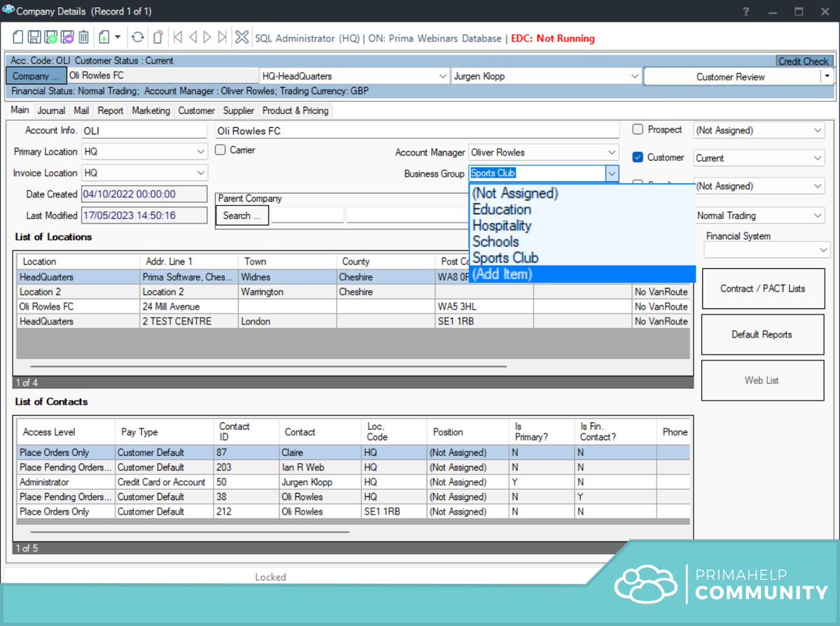Image resolution: width=840 pixels, height=626 pixels.
Task: Select (Not Assigned) in Business Group list
Action: click(x=582, y=193)
